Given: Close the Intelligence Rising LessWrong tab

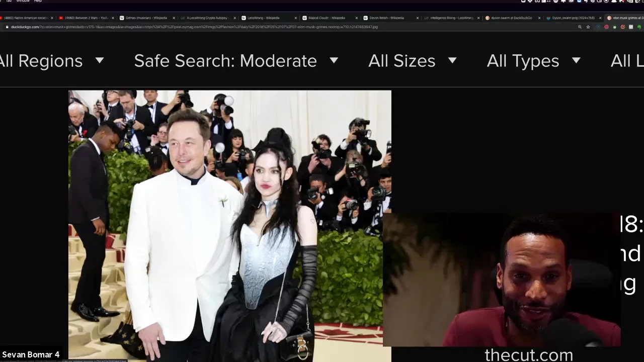Looking at the screenshot, I should [478, 18].
